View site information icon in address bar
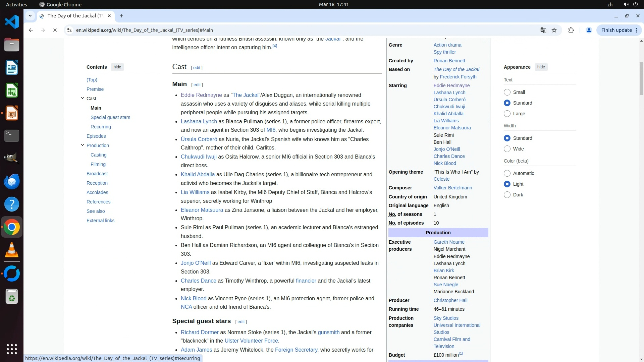This screenshot has height=362, width=644. tap(69, 30)
